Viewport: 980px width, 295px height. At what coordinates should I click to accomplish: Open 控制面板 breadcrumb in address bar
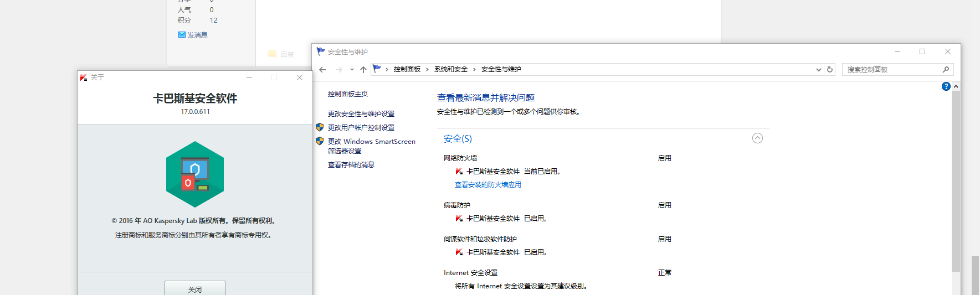407,69
